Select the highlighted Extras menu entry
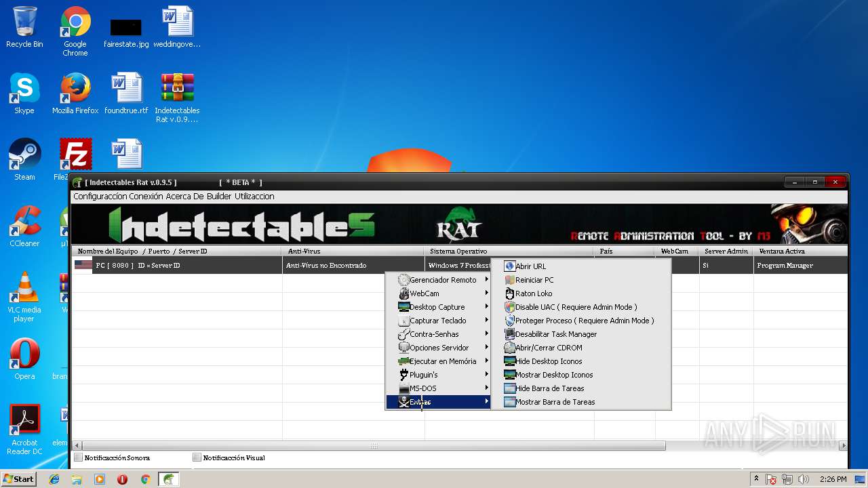 click(438, 402)
